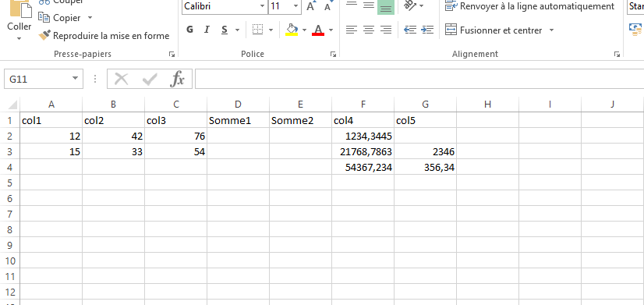The width and height of the screenshot is (644, 305).
Task: Open font color dropdown arrow
Action: click(x=331, y=30)
